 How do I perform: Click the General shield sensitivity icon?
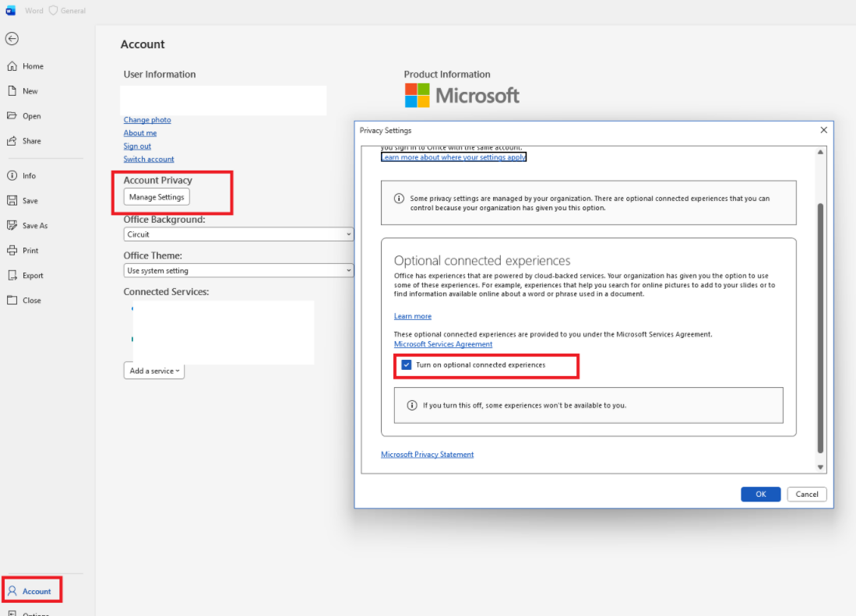(53, 10)
